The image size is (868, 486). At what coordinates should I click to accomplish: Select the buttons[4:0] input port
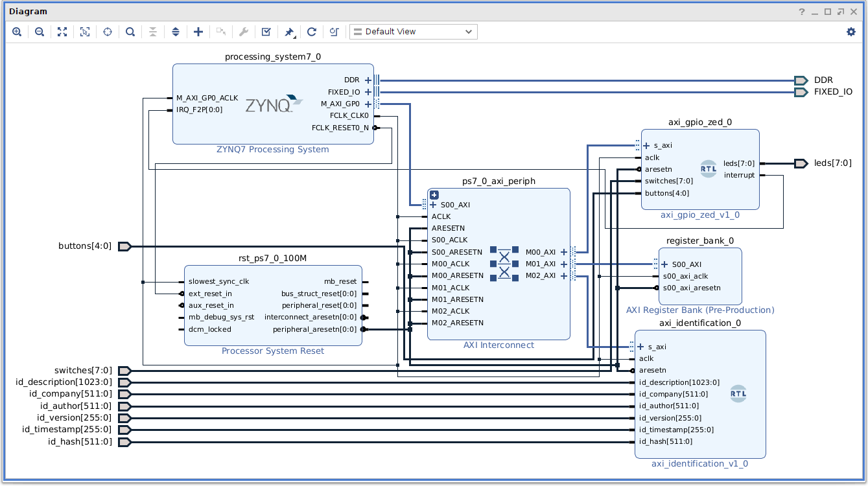click(x=124, y=246)
